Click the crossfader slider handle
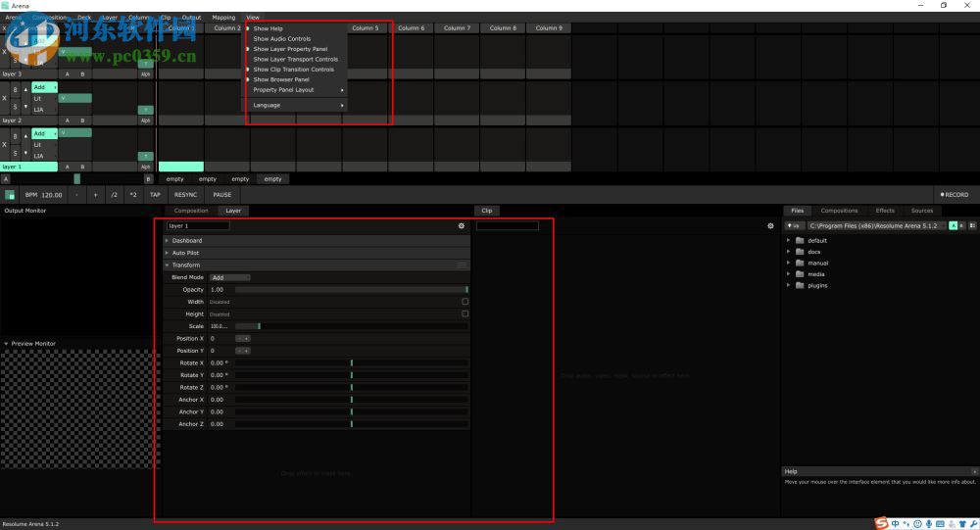 pyautogui.click(x=76, y=178)
